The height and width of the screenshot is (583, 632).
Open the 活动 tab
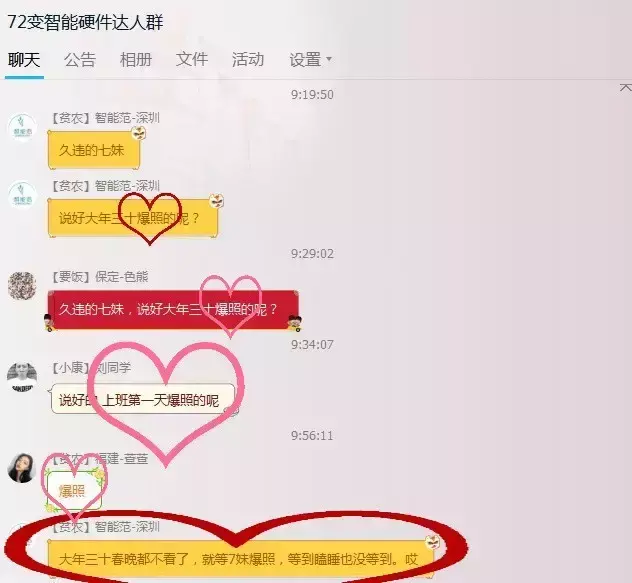tap(248, 59)
